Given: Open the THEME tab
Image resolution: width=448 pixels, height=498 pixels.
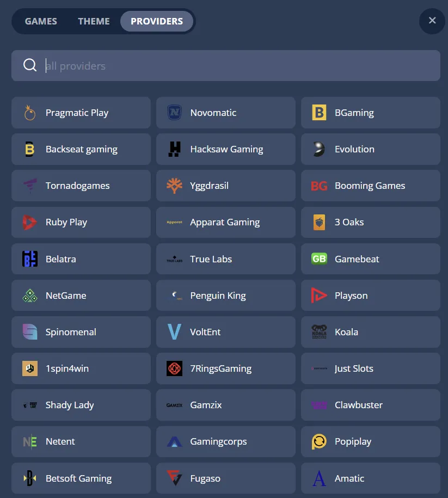Looking at the screenshot, I should tap(94, 21).
